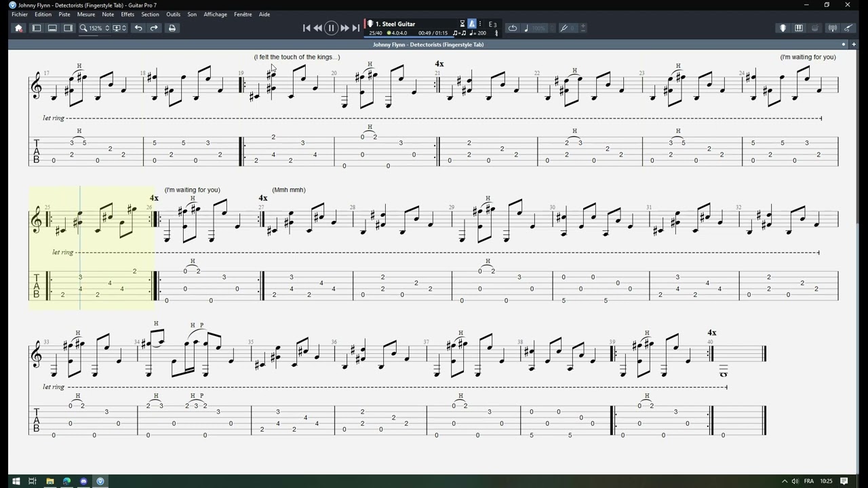
Task: Open the Piste menu
Action: coord(64,14)
